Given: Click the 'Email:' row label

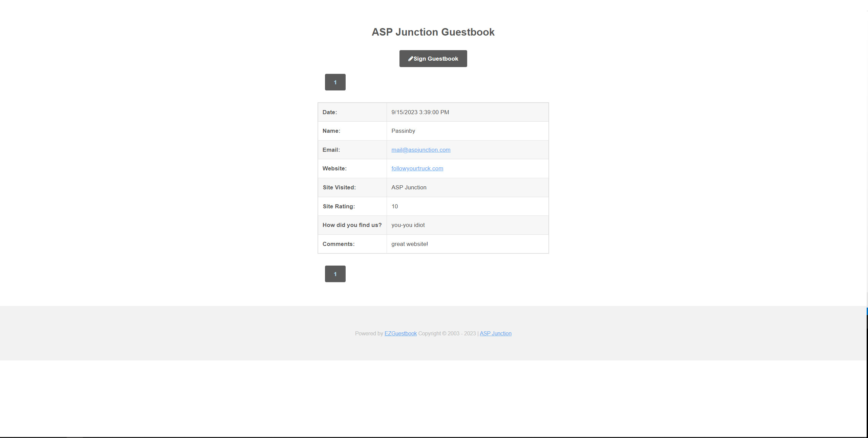Looking at the screenshot, I should coord(331,150).
